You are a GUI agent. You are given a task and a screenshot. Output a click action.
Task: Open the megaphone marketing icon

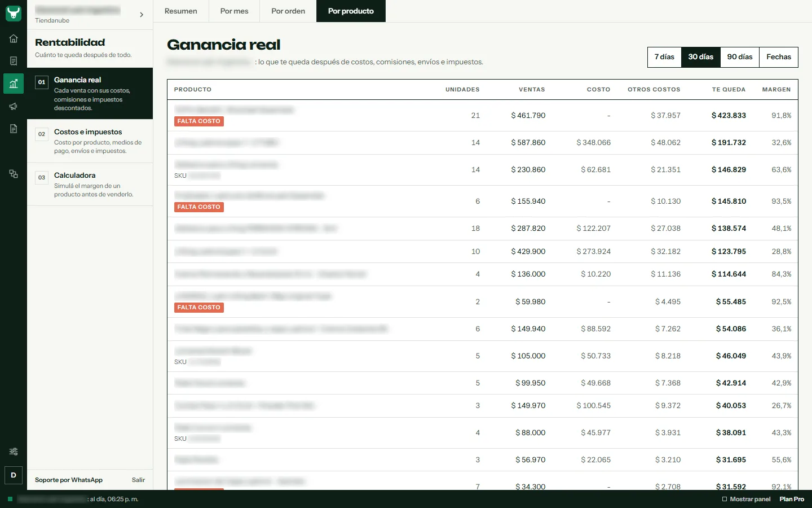pos(14,106)
